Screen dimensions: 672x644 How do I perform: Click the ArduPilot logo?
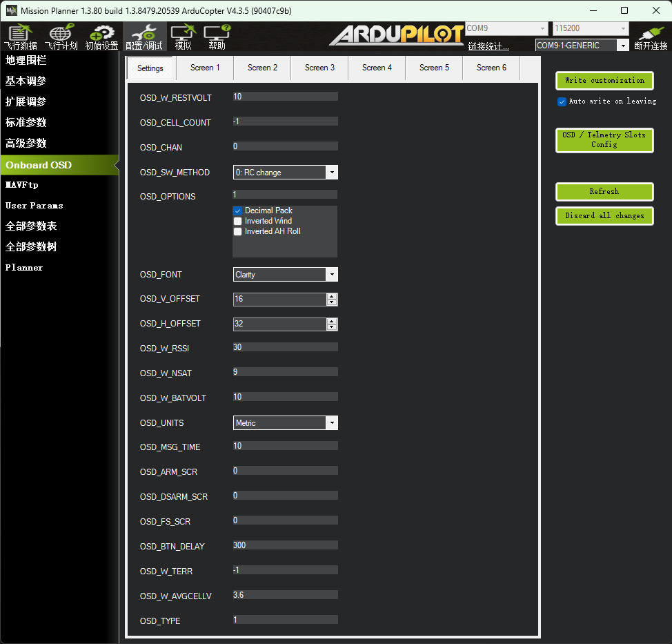click(x=396, y=35)
